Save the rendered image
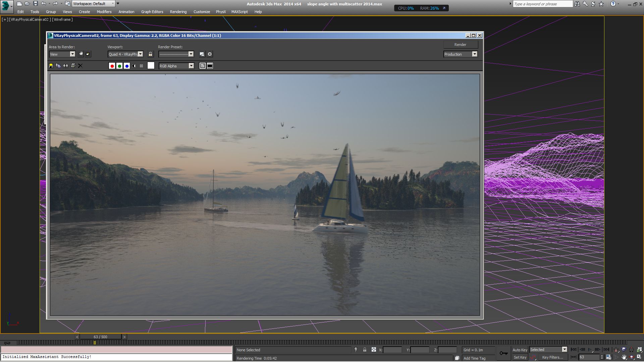The height and width of the screenshot is (362, 644). [51, 66]
